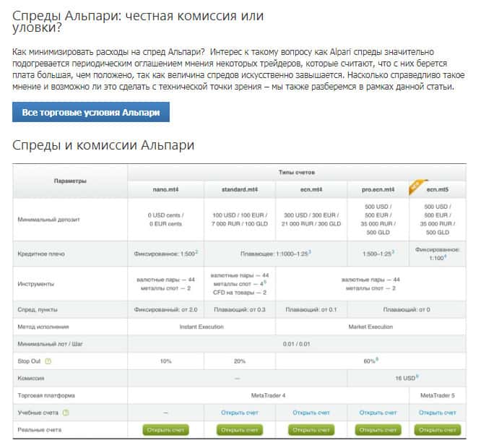
Task: Click the '0.01 / 0.01' lot cell
Action: [x=297, y=344]
